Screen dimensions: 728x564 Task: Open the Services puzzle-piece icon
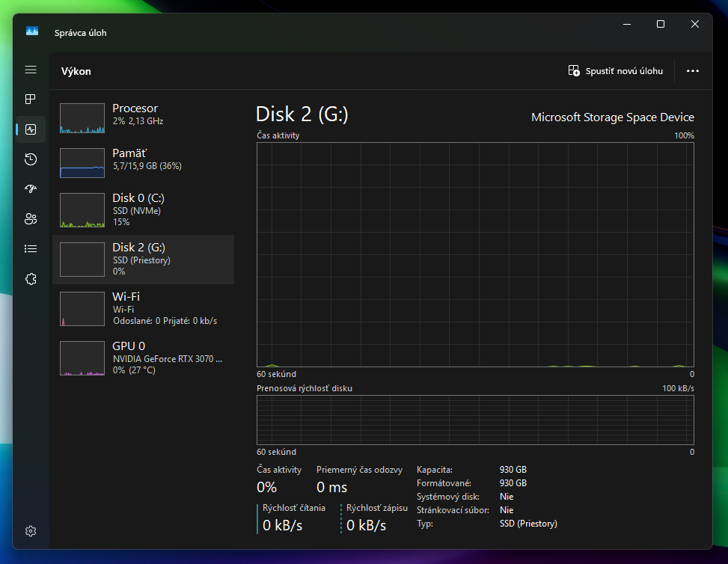[x=31, y=278]
